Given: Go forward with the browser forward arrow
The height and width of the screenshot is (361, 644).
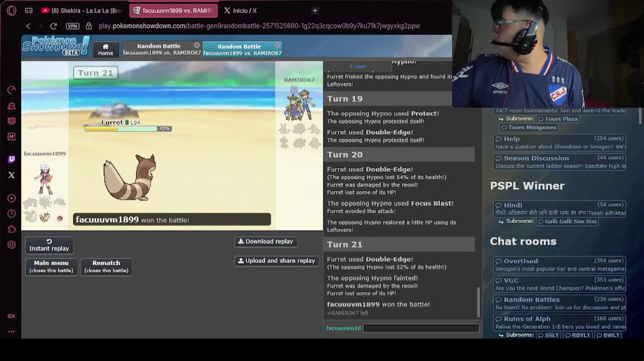Looking at the screenshot, I should point(41,26).
